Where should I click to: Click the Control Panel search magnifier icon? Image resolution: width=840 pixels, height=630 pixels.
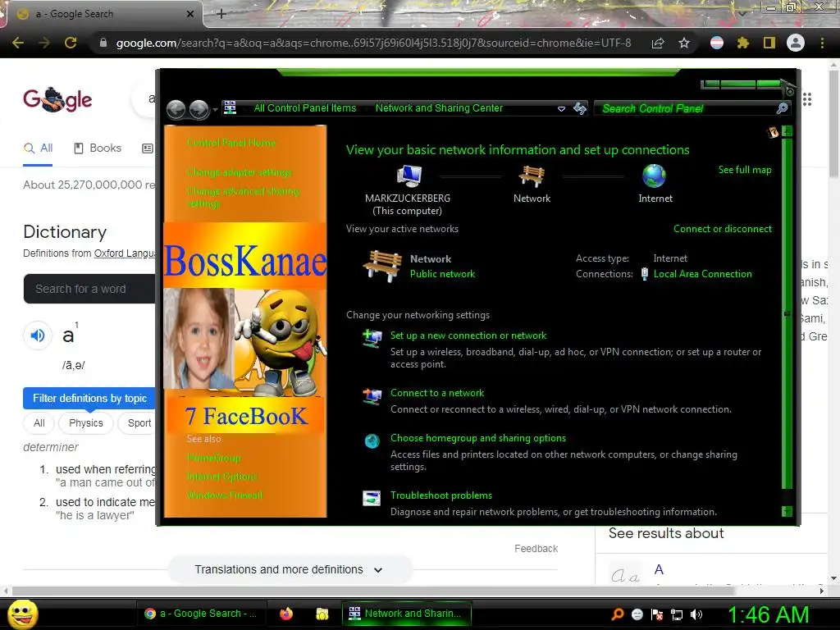tap(782, 109)
